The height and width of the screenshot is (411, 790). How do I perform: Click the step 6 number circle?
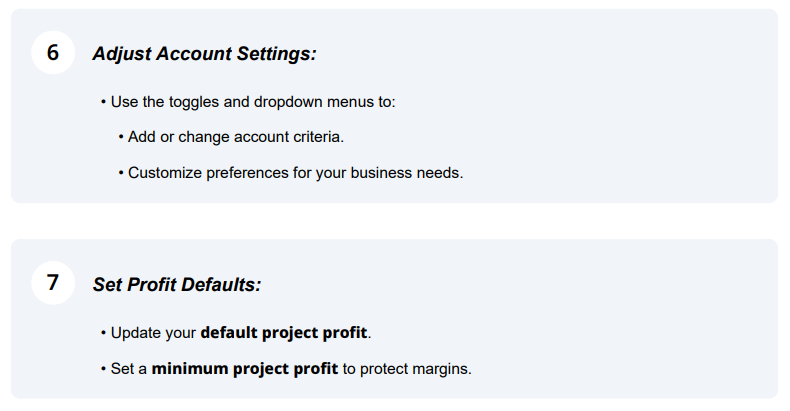coord(53,53)
